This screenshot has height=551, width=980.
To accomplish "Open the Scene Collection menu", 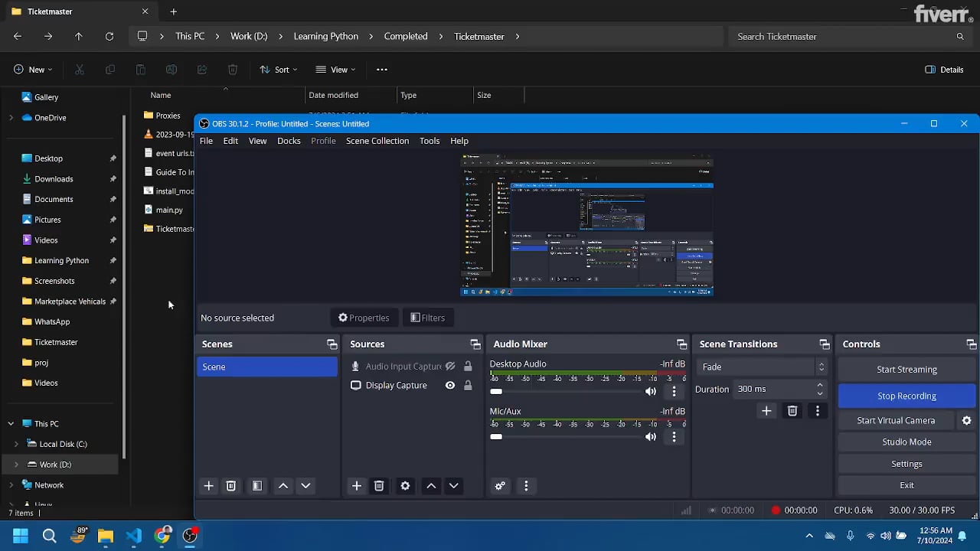I will (377, 141).
